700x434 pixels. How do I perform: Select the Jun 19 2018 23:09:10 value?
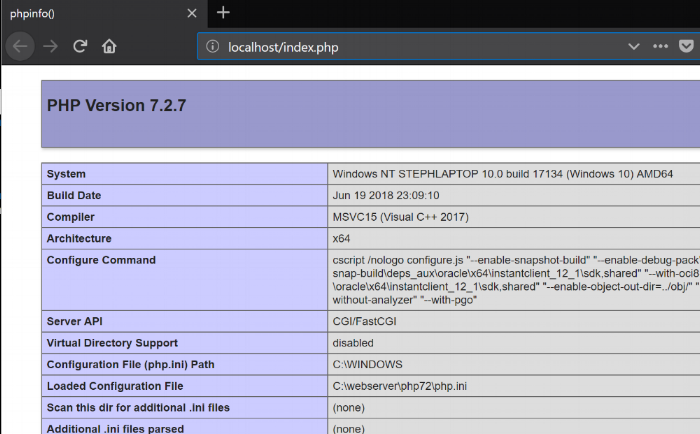(x=386, y=196)
